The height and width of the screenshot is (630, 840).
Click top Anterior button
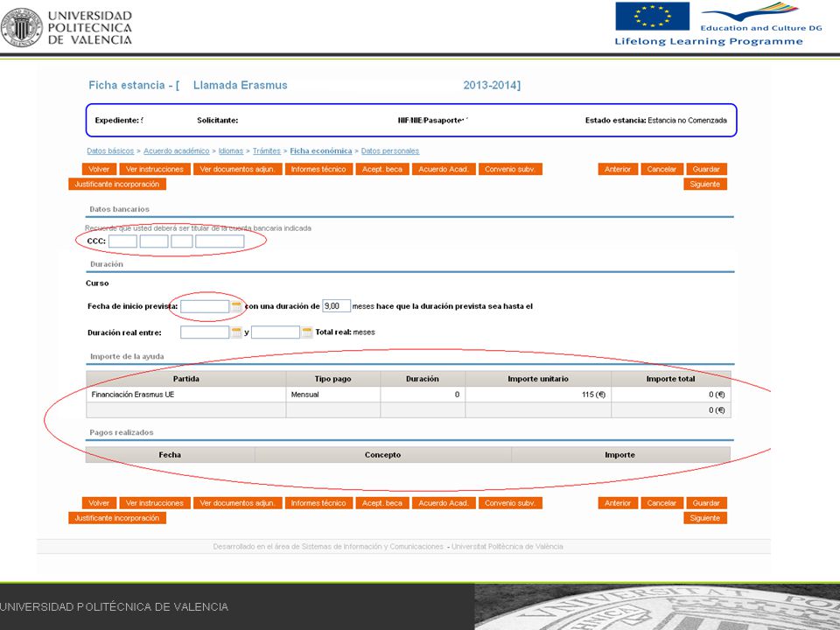click(x=618, y=169)
